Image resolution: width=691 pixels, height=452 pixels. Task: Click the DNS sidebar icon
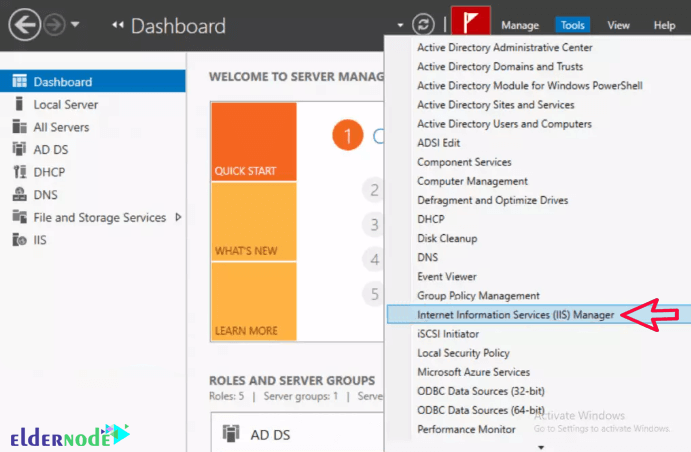tap(19, 194)
